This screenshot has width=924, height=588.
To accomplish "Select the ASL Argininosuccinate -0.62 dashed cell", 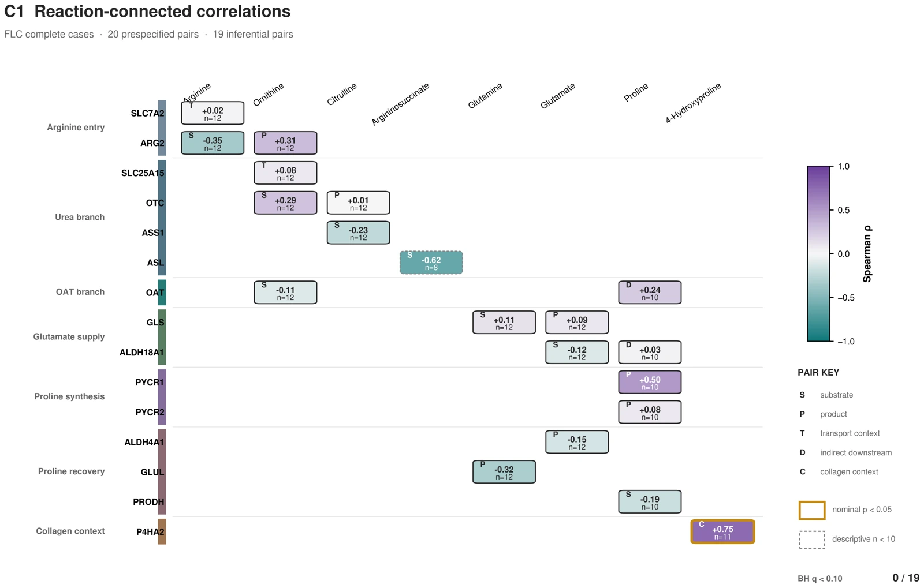I will pos(431,263).
